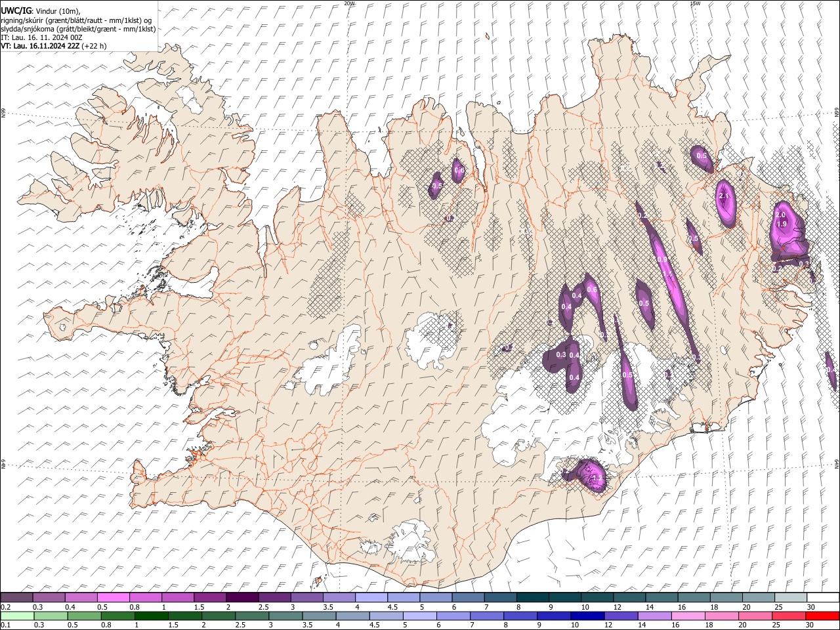Click upper legend swatch between 7 and 8

pos(500,598)
